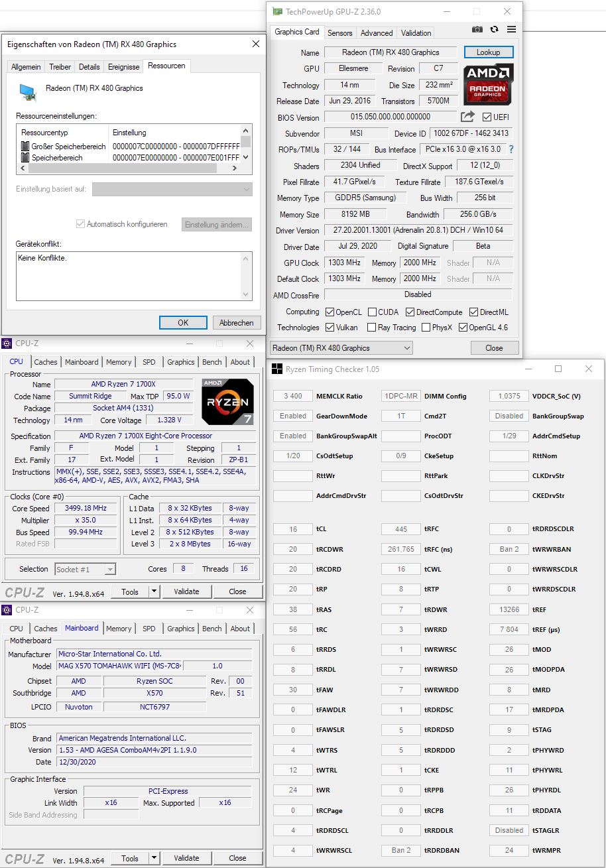Toggle the UEFI checkbox

(487, 117)
